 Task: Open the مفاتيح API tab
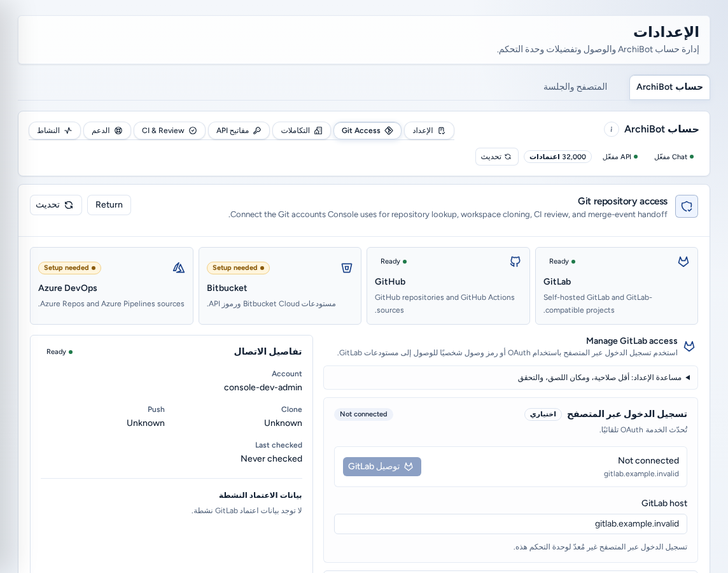pyautogui.click(x=239, y=131)
